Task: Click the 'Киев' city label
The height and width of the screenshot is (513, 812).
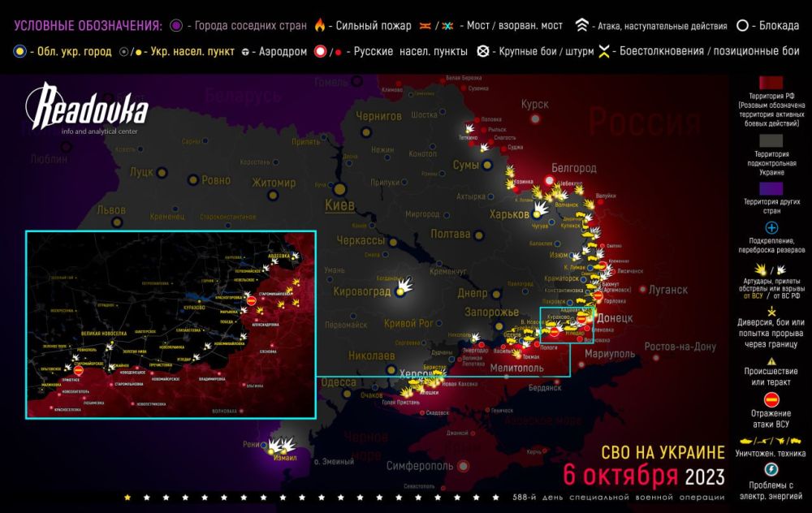Action: click(339, 206)
